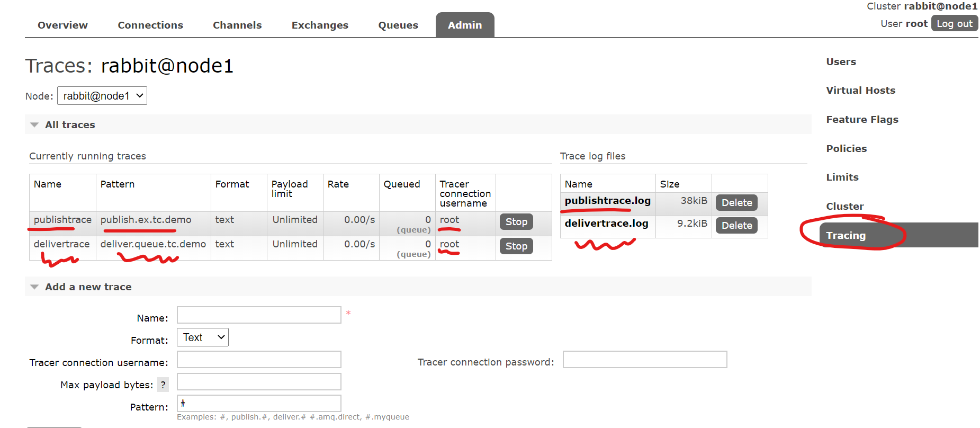This screenshot has height=428, width=980.
Task: Focus the new trace Name field
Action: pyautogui.click(x=259, y=315)
